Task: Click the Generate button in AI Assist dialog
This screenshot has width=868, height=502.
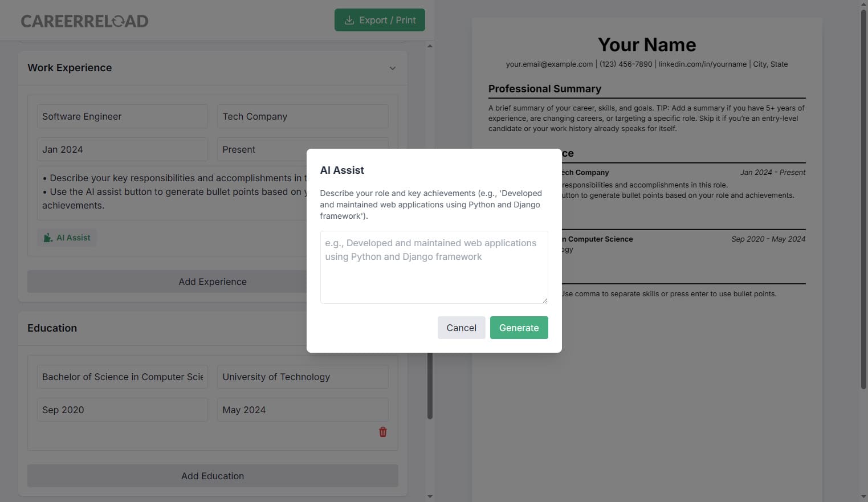Action: [x=519, y=328]
